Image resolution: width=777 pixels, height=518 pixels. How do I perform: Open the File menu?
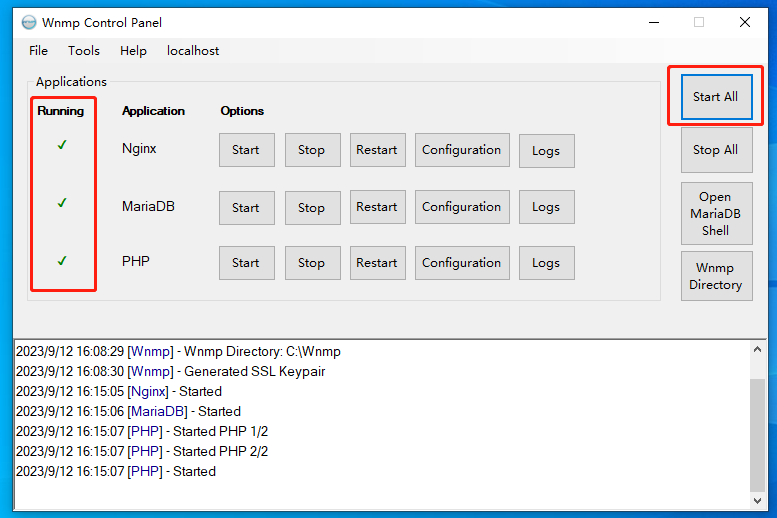coord(38,51)
